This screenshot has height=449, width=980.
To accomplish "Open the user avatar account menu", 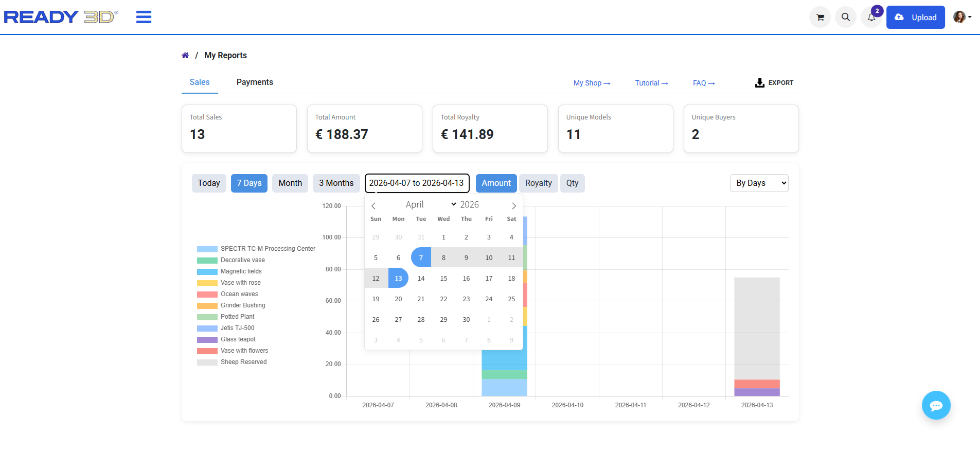I will (x=962, y=17).
